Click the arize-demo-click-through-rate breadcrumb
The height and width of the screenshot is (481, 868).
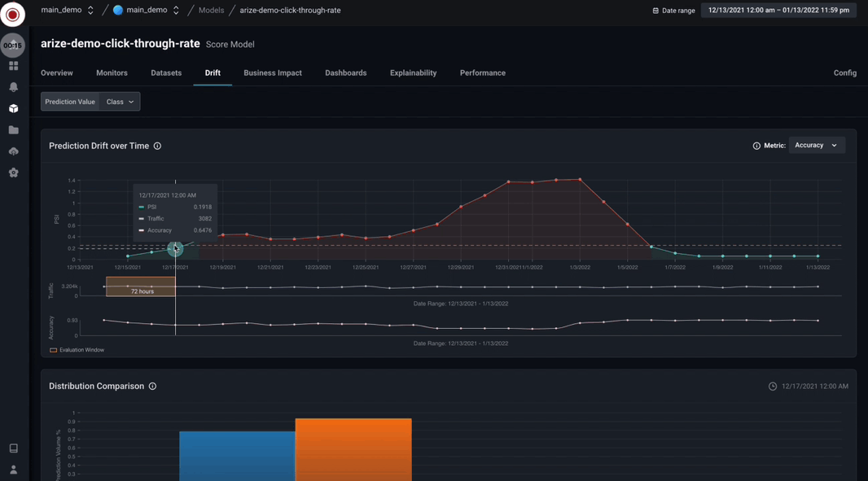[x=290, y=10]
